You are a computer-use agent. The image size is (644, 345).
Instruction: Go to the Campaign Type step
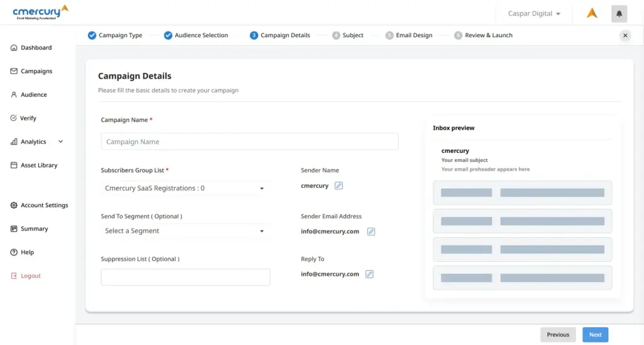coord(120,35)
